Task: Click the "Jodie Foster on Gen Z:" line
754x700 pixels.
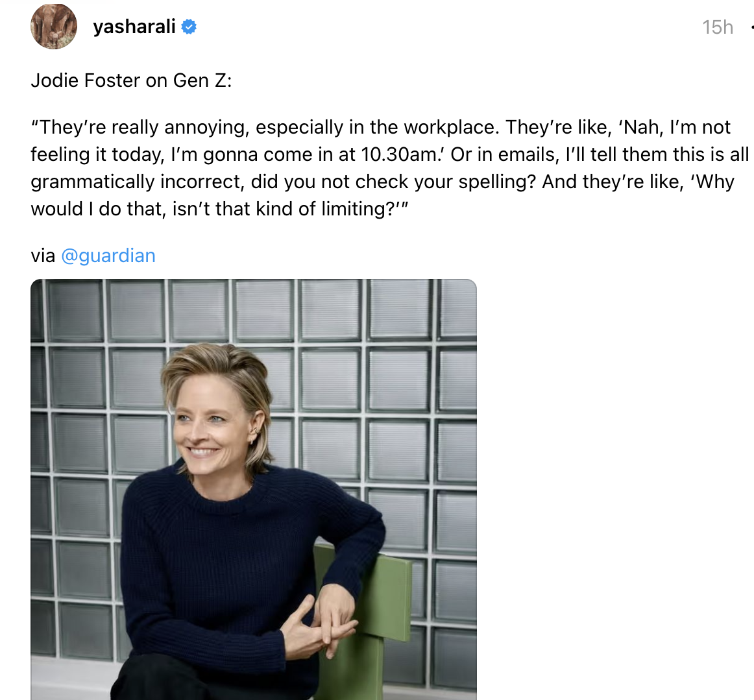Action: tap(131, 80)
